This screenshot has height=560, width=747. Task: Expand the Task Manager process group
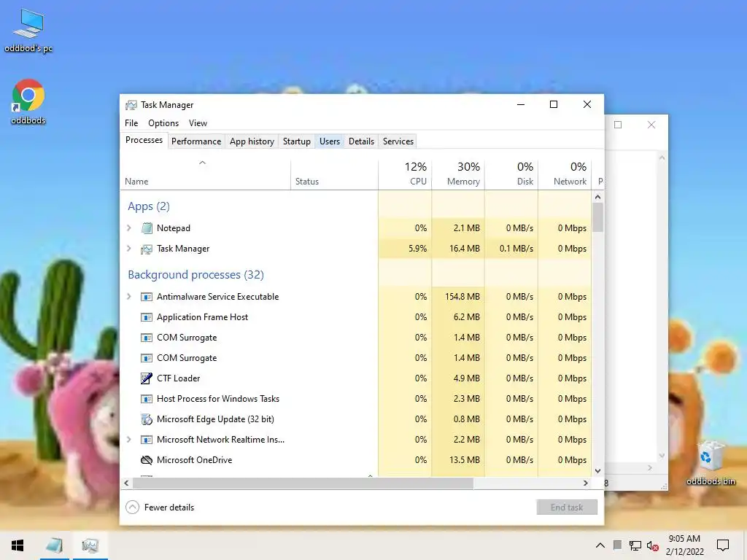pos(128,248)
